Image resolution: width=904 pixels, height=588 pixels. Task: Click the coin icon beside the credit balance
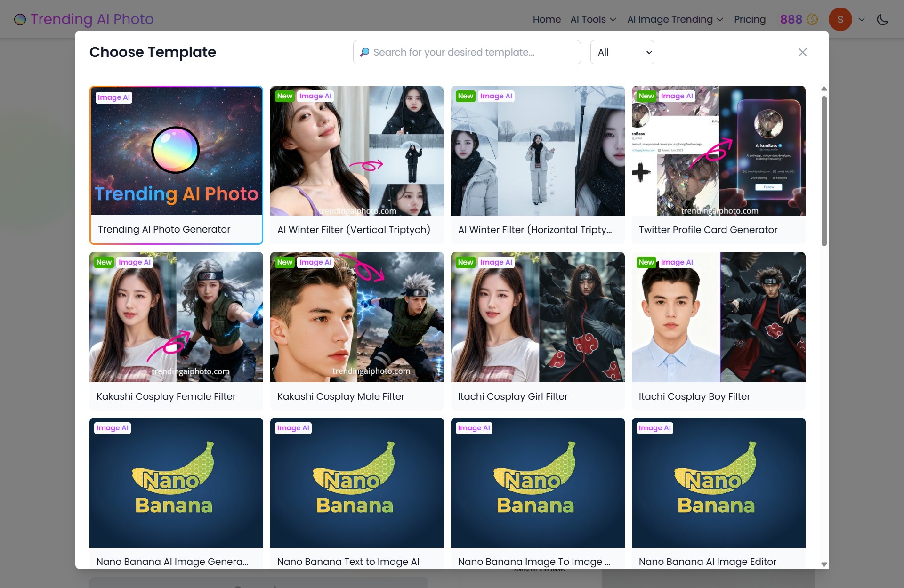pyautogui.click(x=811, y=19)
